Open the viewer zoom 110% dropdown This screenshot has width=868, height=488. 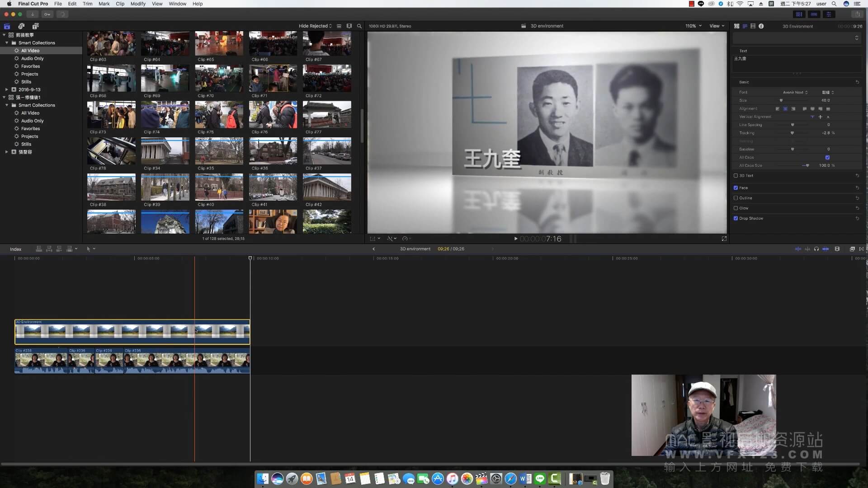693,26
